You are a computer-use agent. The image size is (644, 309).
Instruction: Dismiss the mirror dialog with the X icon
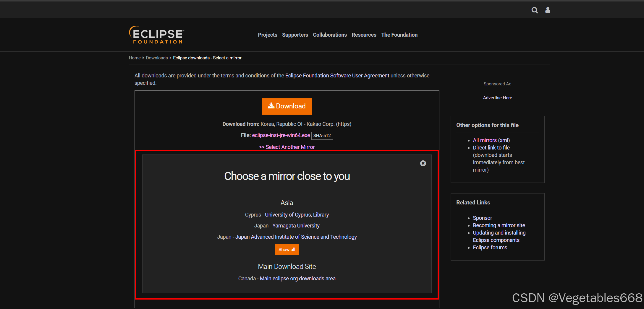click(423, 163)
